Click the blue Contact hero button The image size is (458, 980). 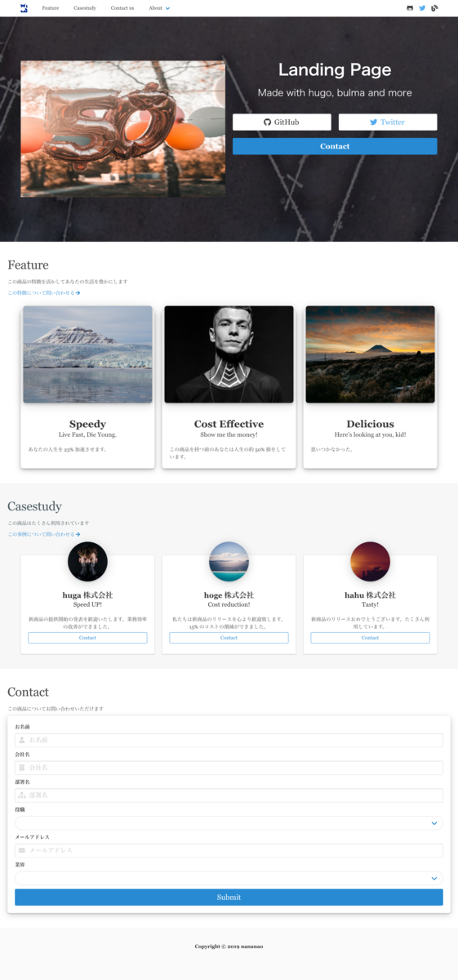[x=335, y=146]
